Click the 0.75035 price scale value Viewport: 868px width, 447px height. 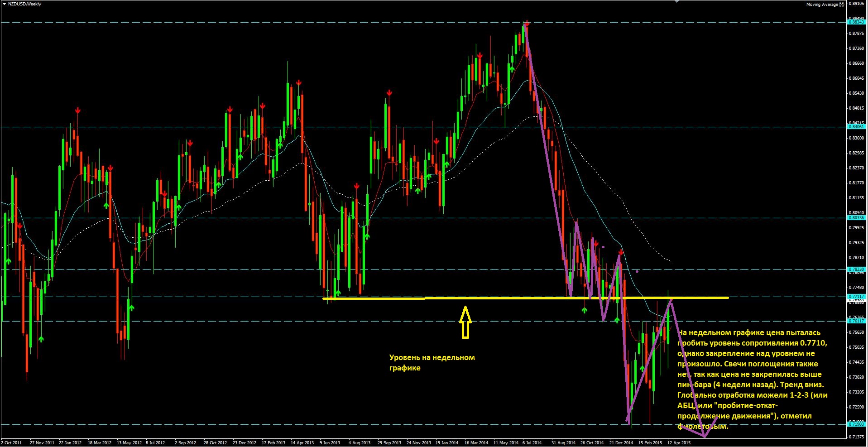point(856,347)
